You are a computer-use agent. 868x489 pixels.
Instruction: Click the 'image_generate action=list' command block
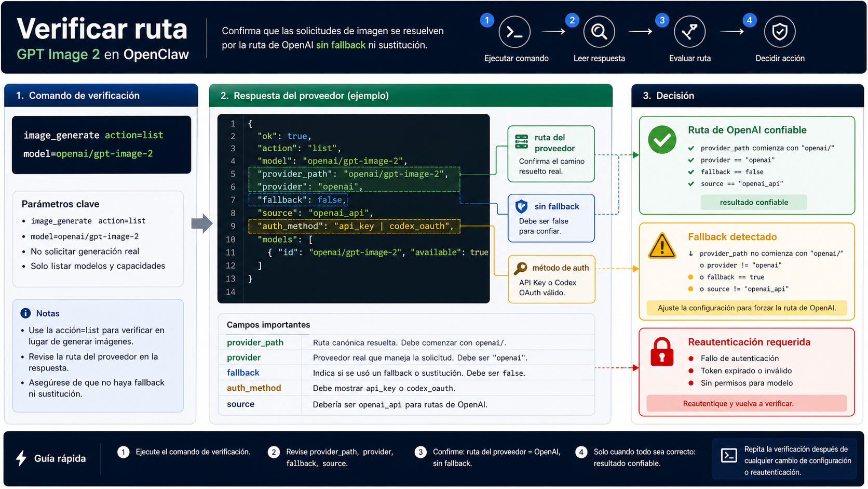[102, 144]
